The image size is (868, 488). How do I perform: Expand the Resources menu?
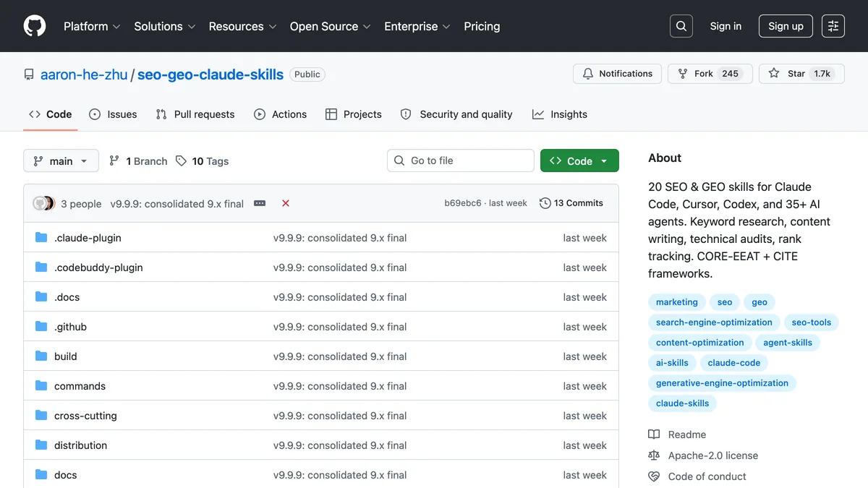point(242,26)
